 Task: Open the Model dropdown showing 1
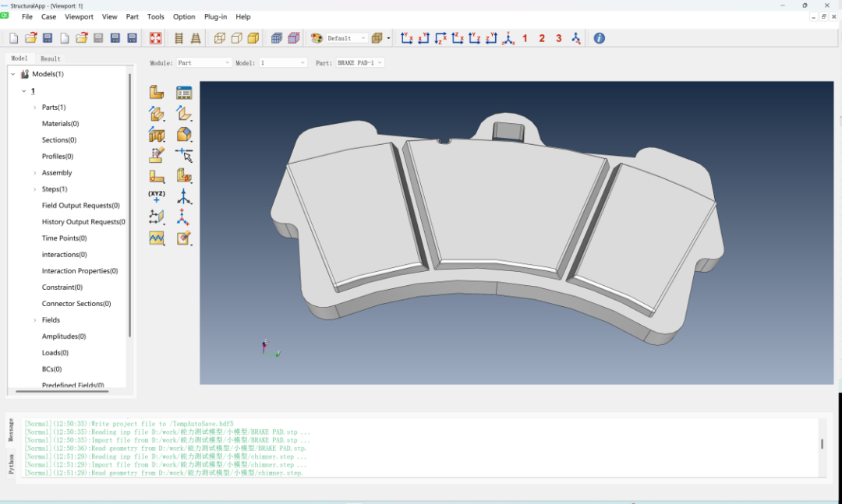(x=283, y=63)
